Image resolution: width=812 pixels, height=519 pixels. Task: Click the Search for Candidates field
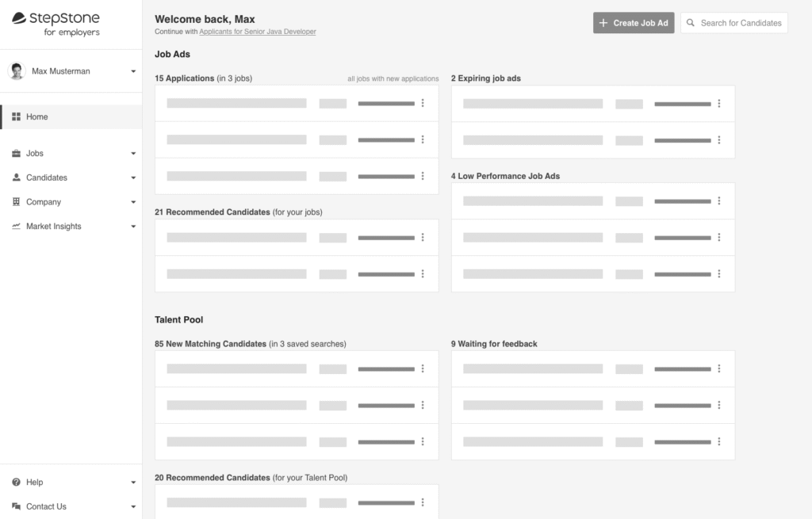(741, 23)
